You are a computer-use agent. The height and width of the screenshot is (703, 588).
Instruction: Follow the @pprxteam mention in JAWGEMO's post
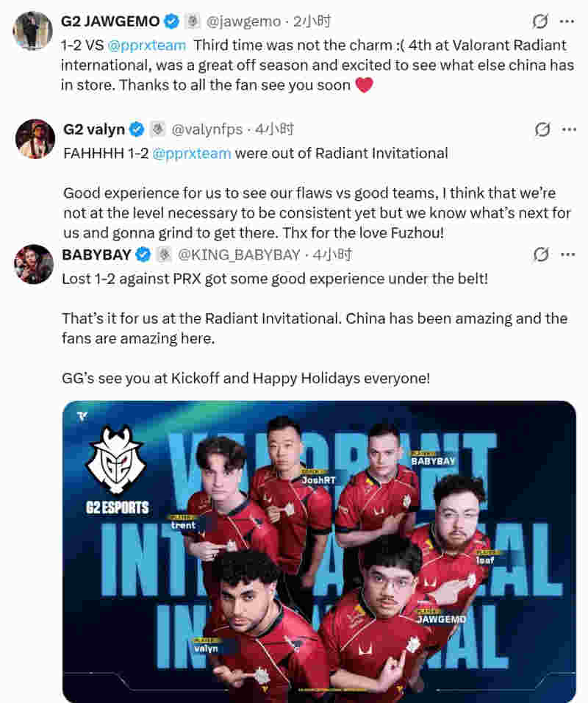146,46
